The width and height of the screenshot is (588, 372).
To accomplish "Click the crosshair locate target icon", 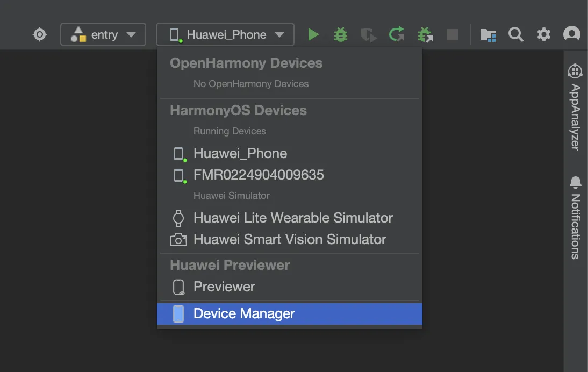I will [x=40, y=35].
